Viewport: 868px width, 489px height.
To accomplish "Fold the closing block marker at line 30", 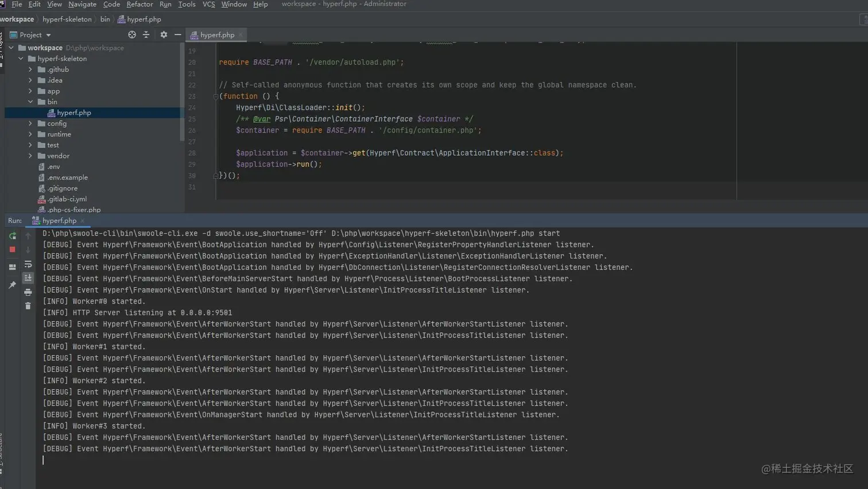I will pyautogui.click(x=216, y=176).
